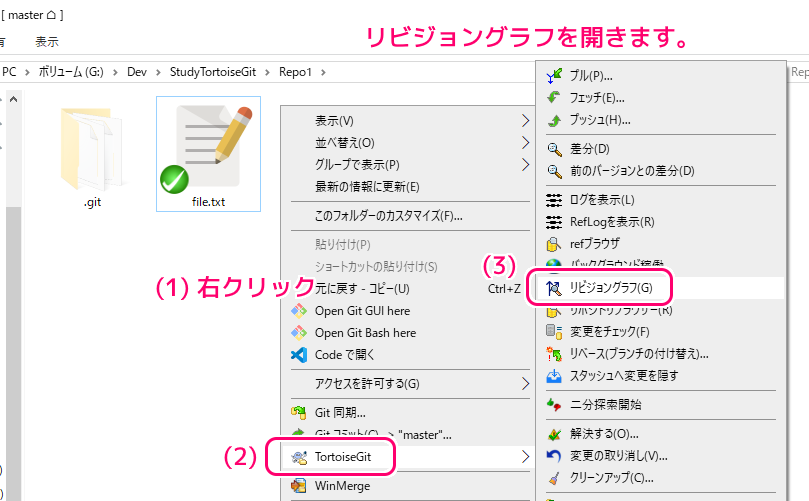Image resolution: width=809 pixels, height=501 pixels.
Task: Click StudyTortoiseGit in the breadcrumb path
Action: [213, 72]
